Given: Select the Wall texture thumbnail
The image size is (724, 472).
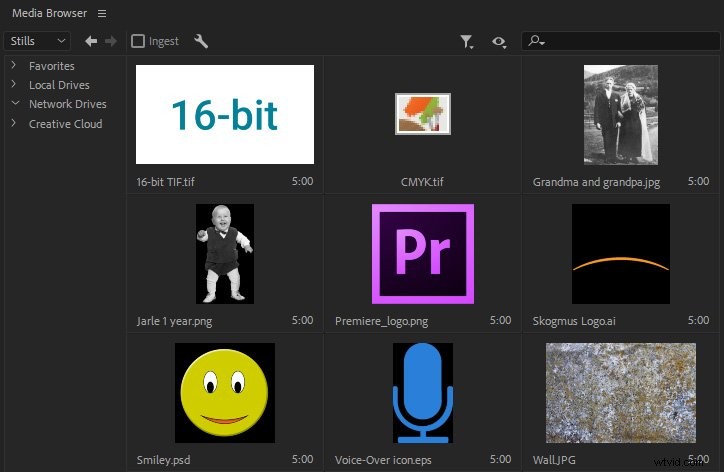Looking at the screenshot, I should pyautogui.click(x=621, y=393).
